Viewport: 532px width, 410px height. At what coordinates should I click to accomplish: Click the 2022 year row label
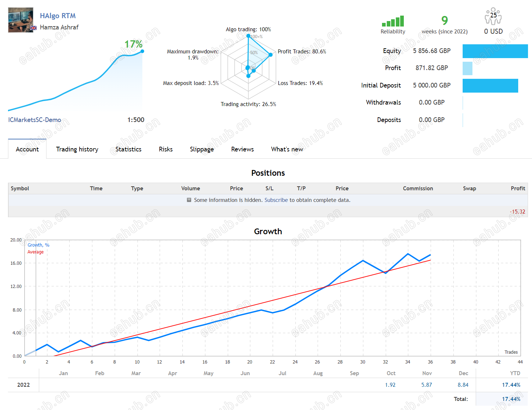[24, 385]
